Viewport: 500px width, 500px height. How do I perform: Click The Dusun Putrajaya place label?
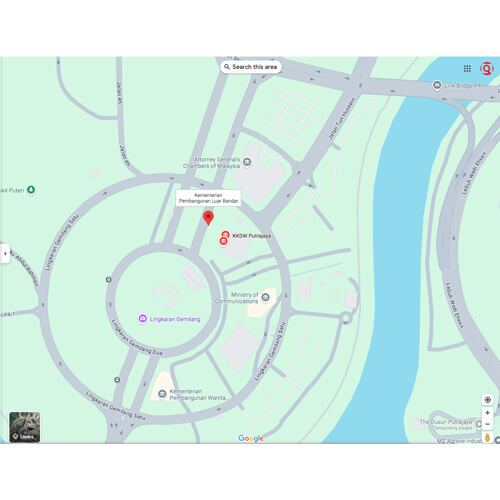tap(446, 422)
